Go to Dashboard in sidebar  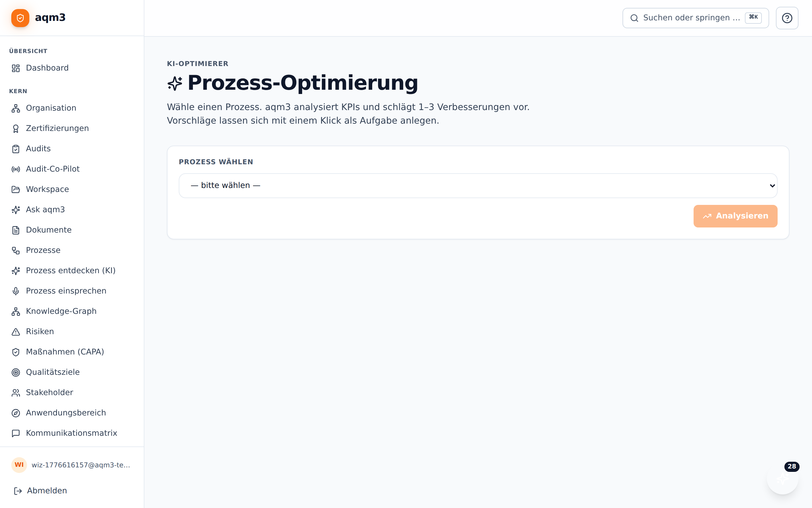pos(72,68)
